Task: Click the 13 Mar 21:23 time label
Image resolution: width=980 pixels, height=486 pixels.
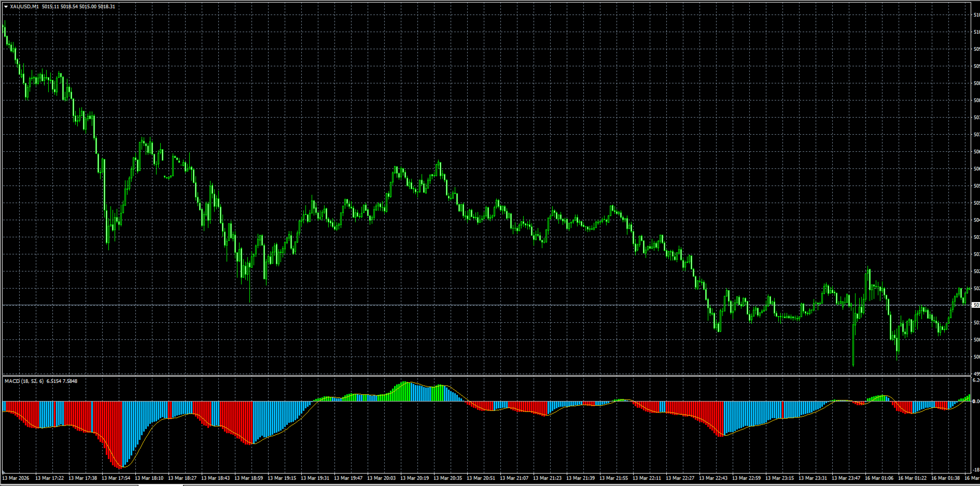Action: pyautogui.click(x=547, y=478)
